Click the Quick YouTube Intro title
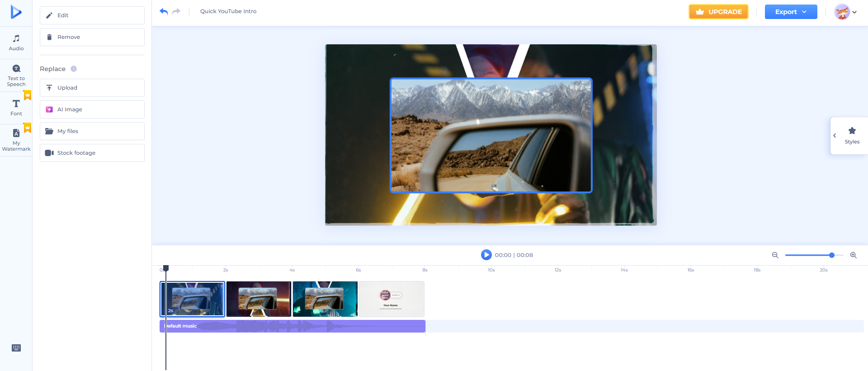The image size is (868, 371). 228,11
